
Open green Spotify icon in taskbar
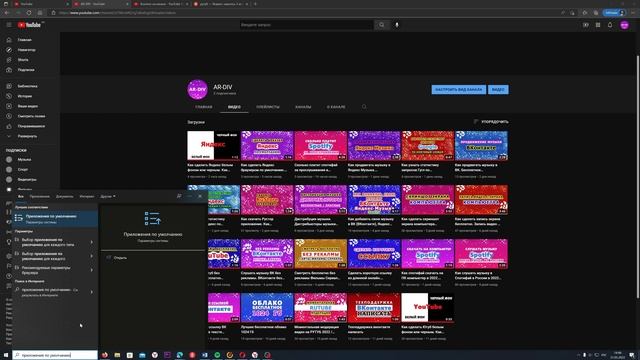[217, 355]
